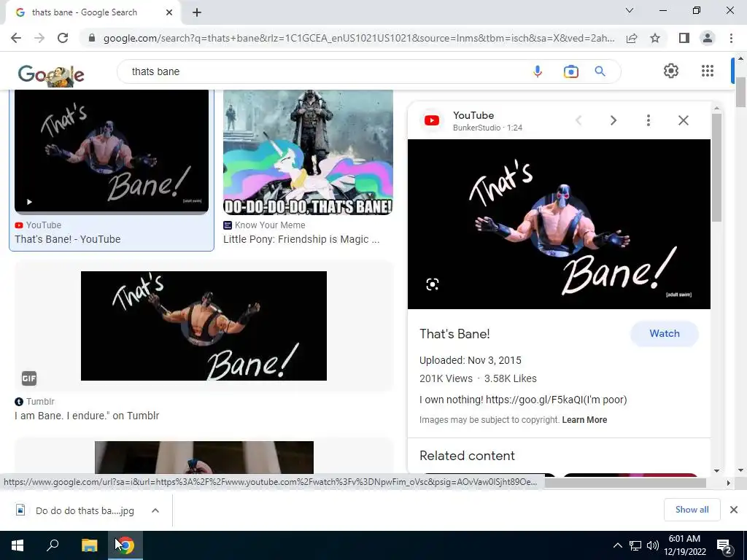This screenshot has width=747, height=560.
Task: Click the blue magnifier search icon
Action: coord(600,71)
